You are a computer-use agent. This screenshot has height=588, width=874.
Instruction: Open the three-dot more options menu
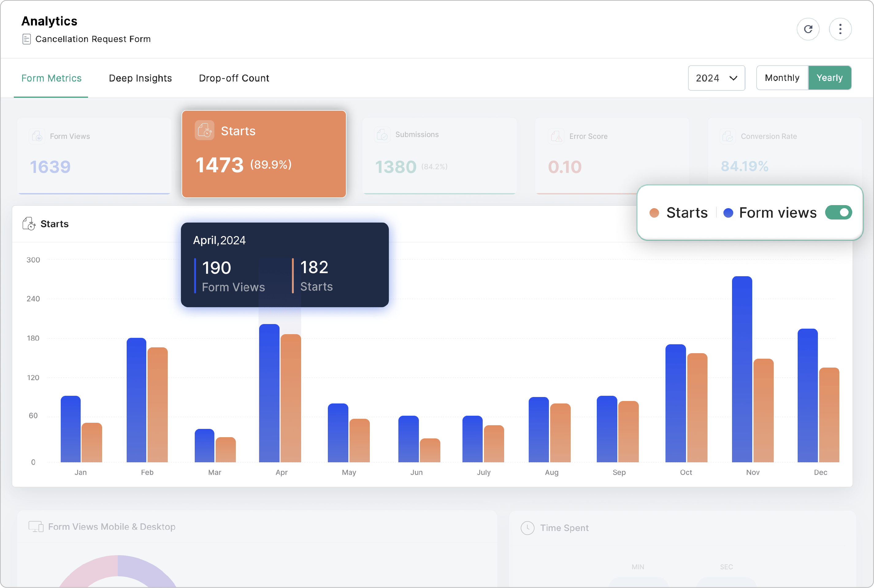point(840,29)
